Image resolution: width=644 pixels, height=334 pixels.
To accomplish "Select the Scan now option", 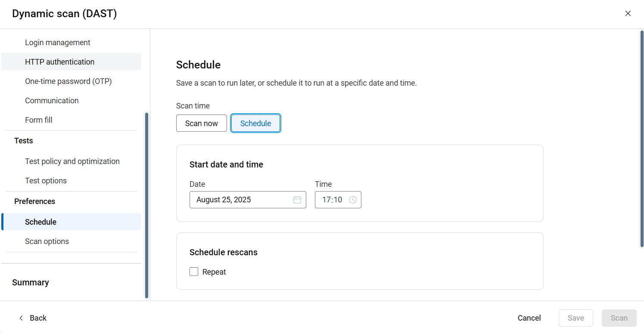I will [201, 124].
